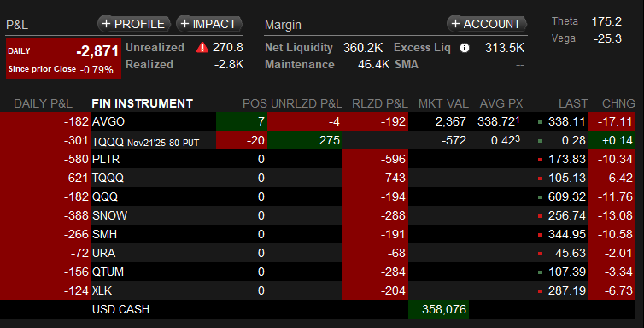Select the XLK instrument row
Image resolution: width=644 pixels, height=328 pixels.
point(318,291)
